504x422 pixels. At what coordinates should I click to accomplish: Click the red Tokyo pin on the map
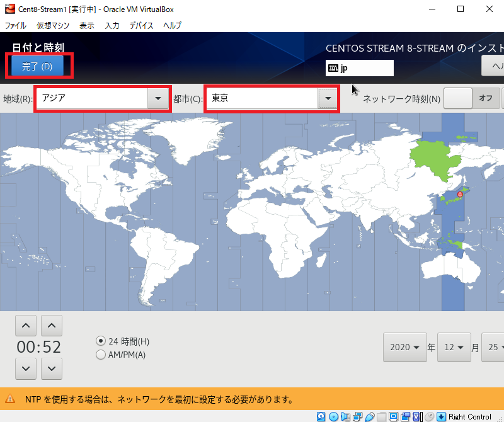tap(460, 195)
